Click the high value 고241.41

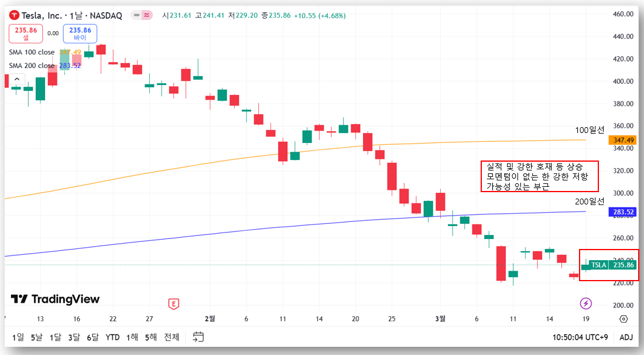coord(210,16)
